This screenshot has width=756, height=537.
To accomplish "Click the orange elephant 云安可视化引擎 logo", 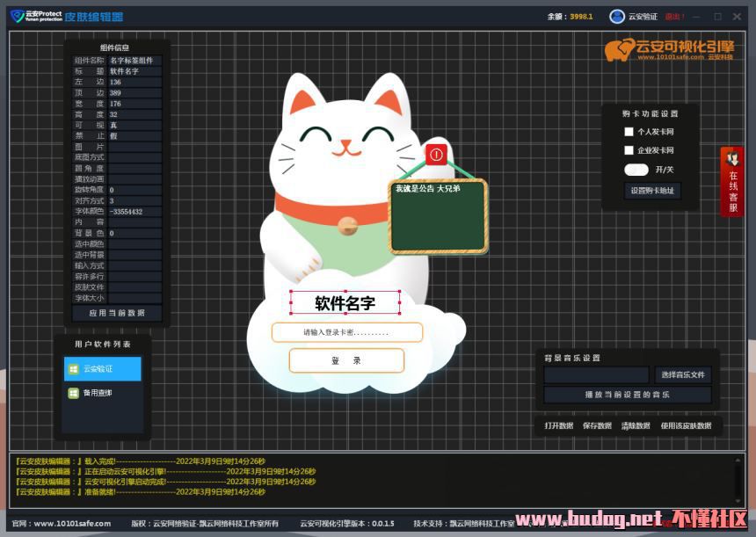I will pyautogui.click(x=669, y=50).
